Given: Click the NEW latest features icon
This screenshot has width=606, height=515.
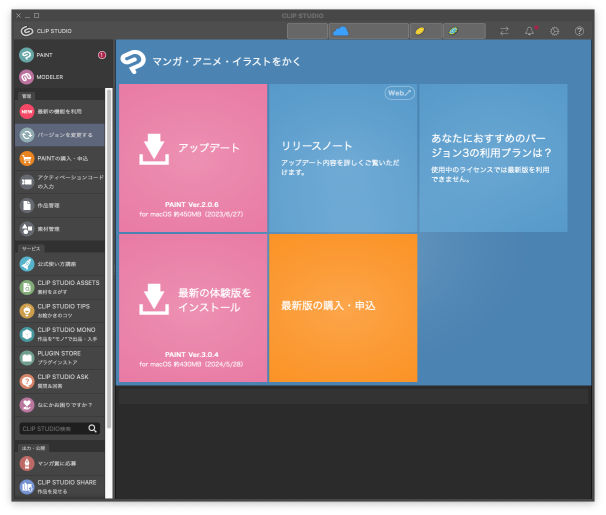Looking at the screenshot, I should (27, 112).
